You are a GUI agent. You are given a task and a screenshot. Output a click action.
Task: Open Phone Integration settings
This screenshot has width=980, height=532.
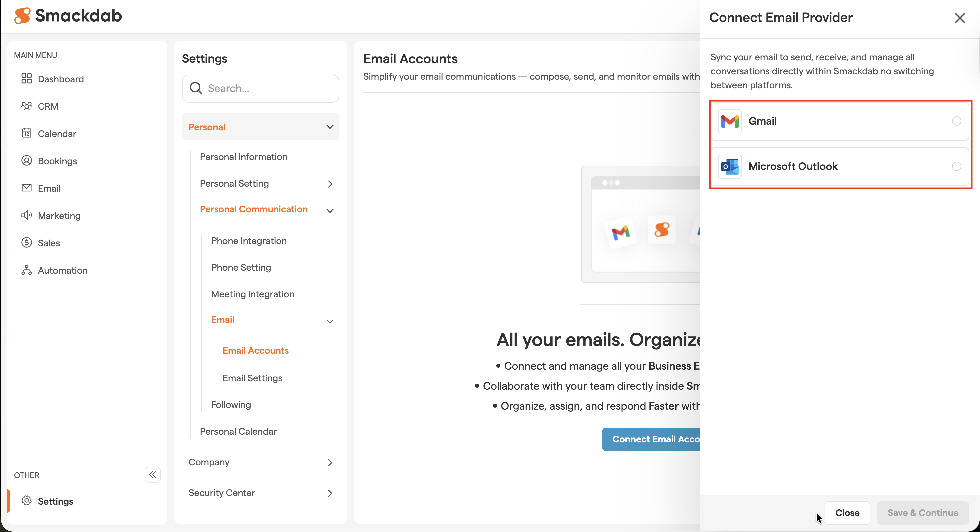pyautogui.click(x=249, y=241)
